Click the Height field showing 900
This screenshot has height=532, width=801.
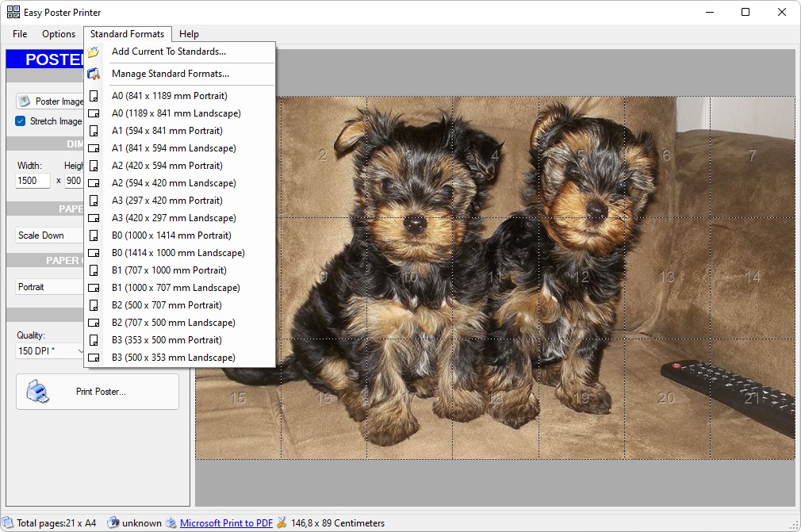pyautogui.click(x=74, y=180)
